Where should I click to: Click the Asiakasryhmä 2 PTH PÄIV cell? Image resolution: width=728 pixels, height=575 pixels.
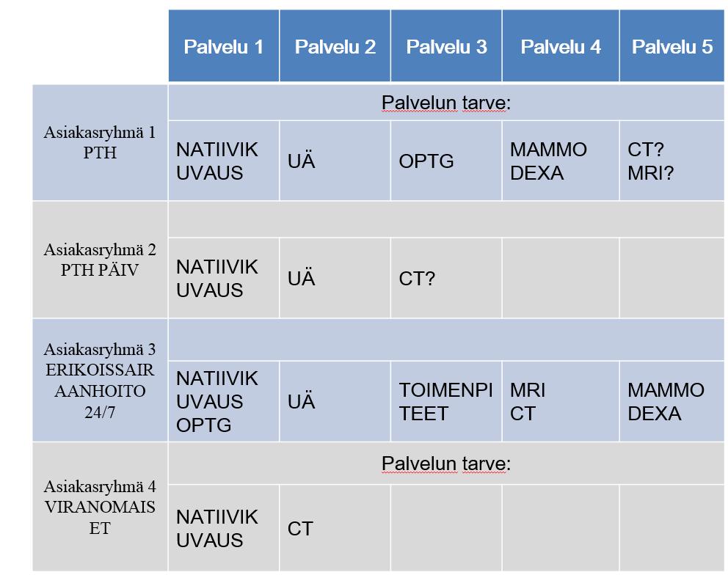[x=100, y=260]
